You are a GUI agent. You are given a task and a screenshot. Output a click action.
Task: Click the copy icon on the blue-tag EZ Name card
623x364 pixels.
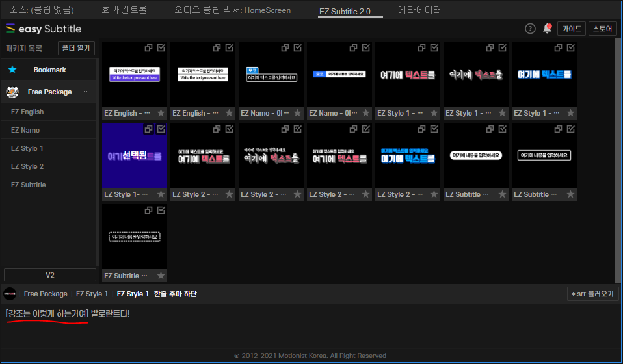354,48
